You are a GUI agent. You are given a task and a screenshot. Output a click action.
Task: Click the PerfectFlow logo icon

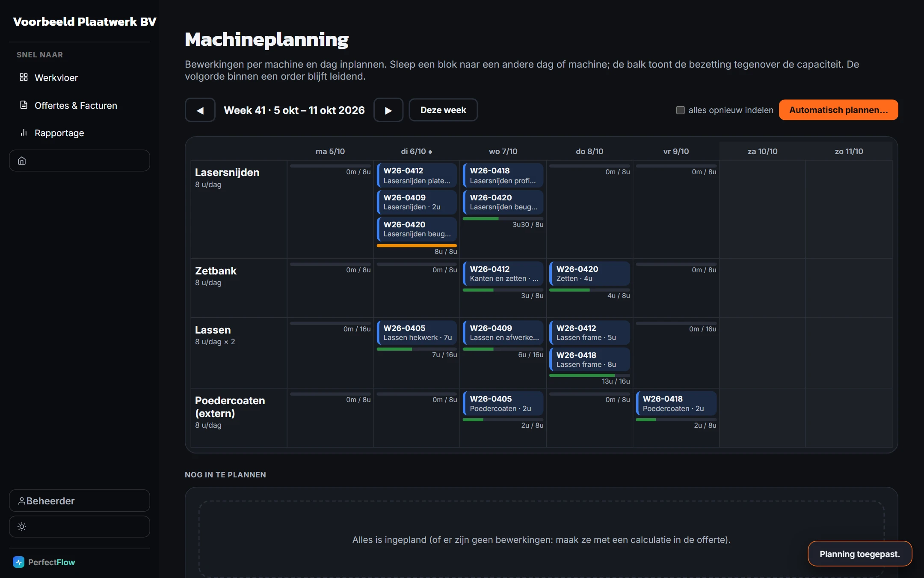(x=18, y=562)
